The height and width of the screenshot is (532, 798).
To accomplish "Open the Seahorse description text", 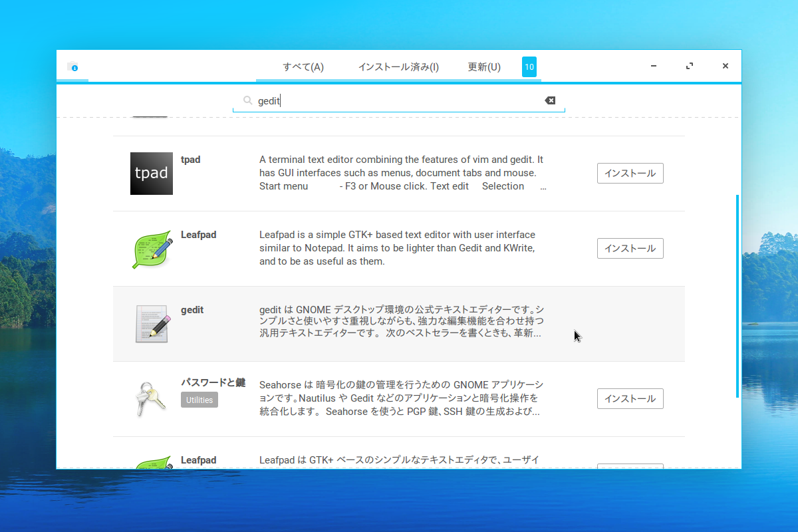I will point(402,398).
